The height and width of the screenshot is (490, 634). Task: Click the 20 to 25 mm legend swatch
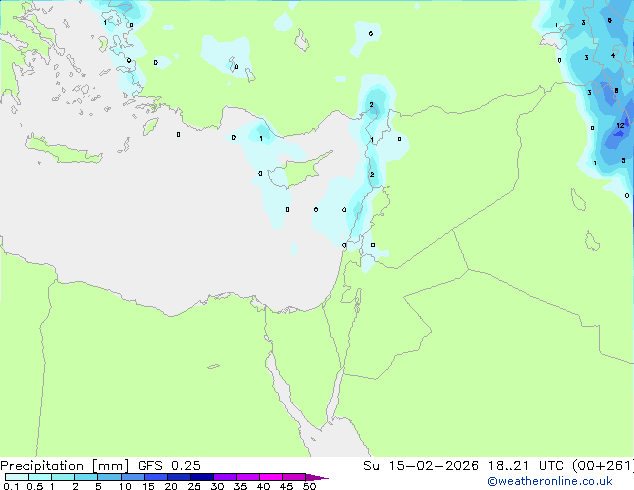[179, 477]
